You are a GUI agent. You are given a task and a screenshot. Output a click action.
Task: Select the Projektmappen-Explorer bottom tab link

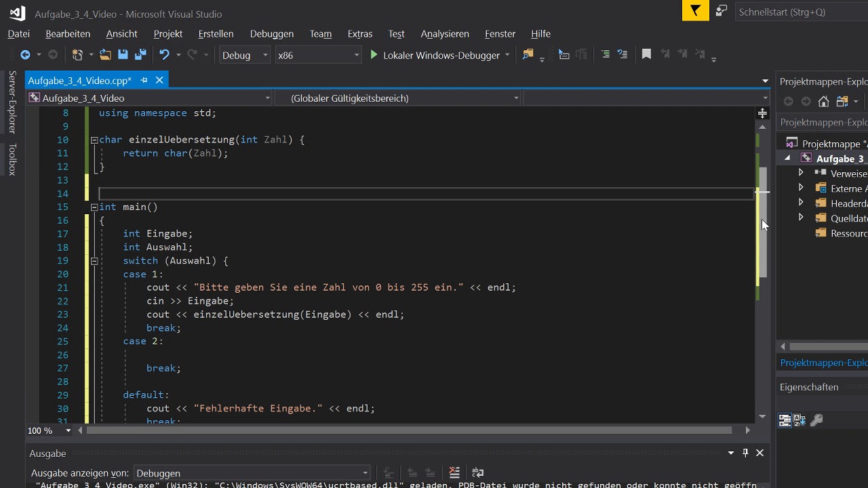pos(823,363)
